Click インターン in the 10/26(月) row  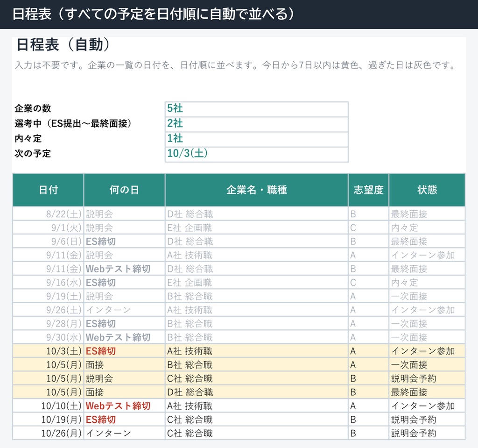(108, 434)
